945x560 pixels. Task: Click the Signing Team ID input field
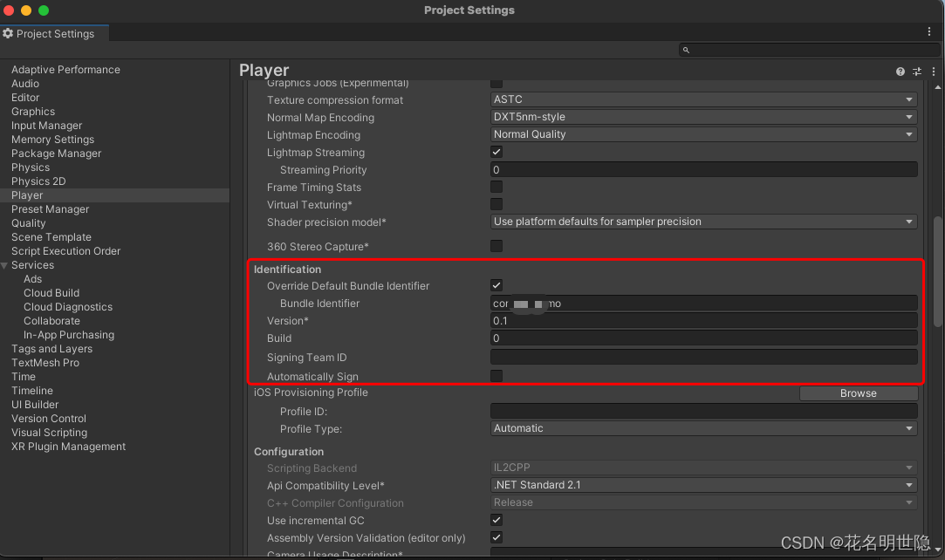tap(703, 357)
